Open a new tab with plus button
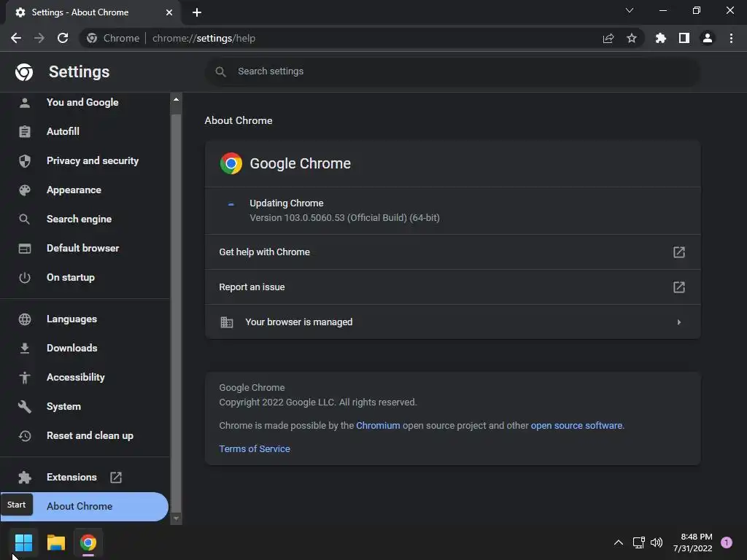The width and height of the screenshot is (747, 560). point(197,12)
